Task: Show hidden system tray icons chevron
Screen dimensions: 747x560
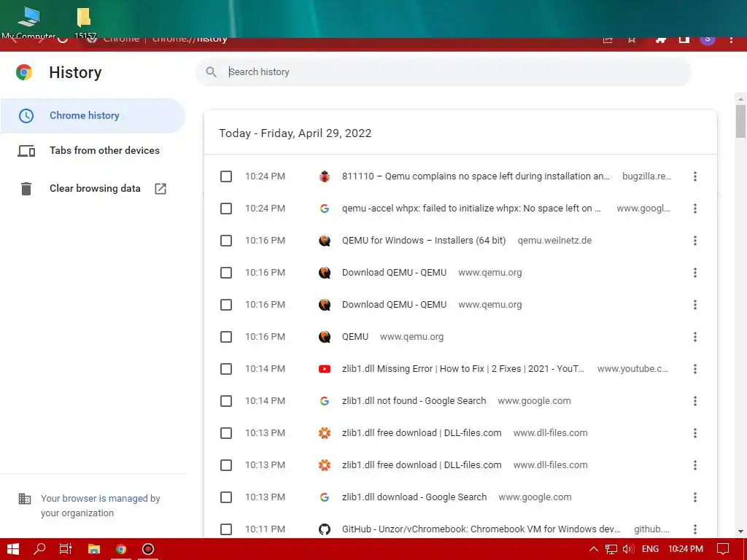Action: 594,549
